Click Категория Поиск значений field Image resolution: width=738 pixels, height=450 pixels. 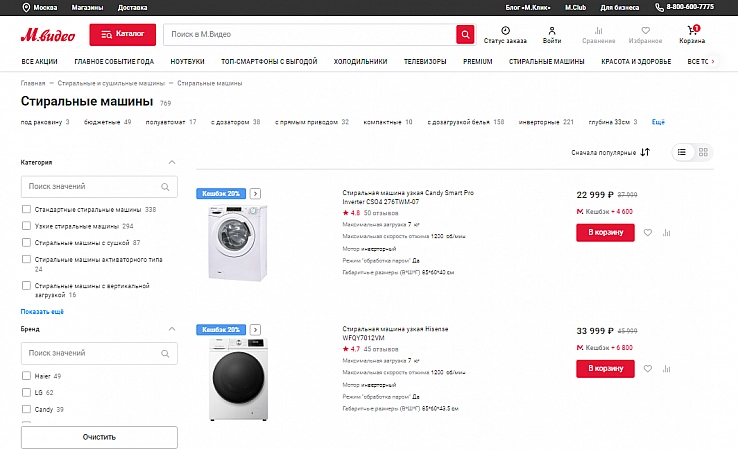point(99,187)
